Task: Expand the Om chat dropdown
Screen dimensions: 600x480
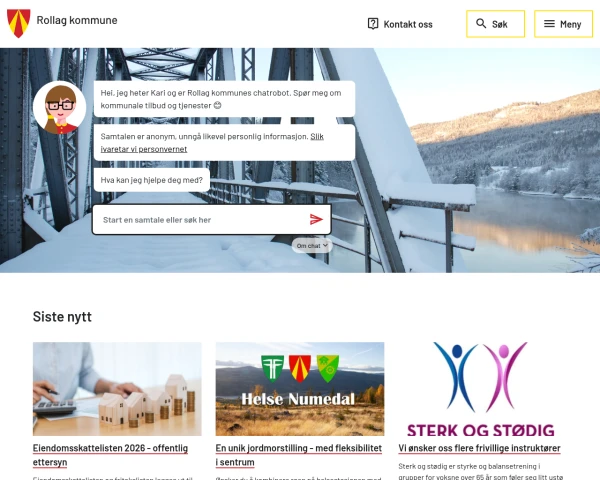Action: pyautogui.click(x=312, y=246)
